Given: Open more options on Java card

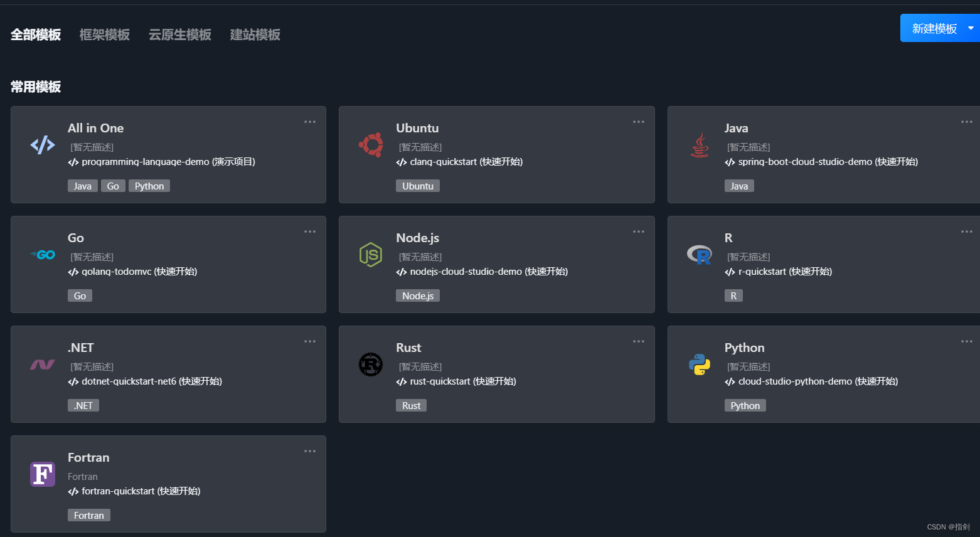Looking at the screenshot, I should (967, 122).
